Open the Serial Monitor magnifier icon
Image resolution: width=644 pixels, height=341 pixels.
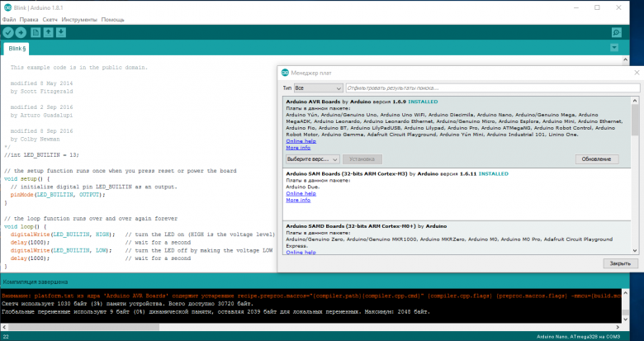coord(616,32)
